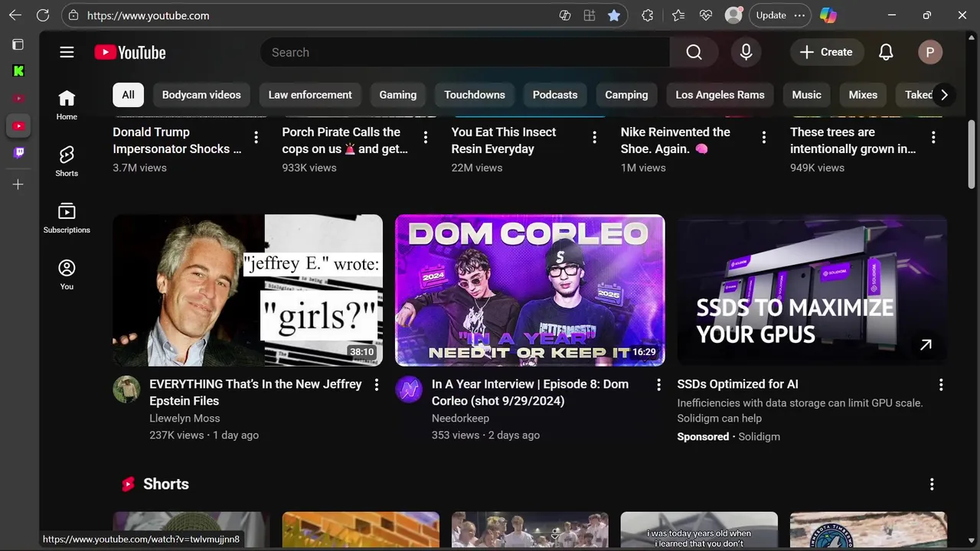View site information lock icon
The height and width of the screenshot is (551, 980).
73,15
